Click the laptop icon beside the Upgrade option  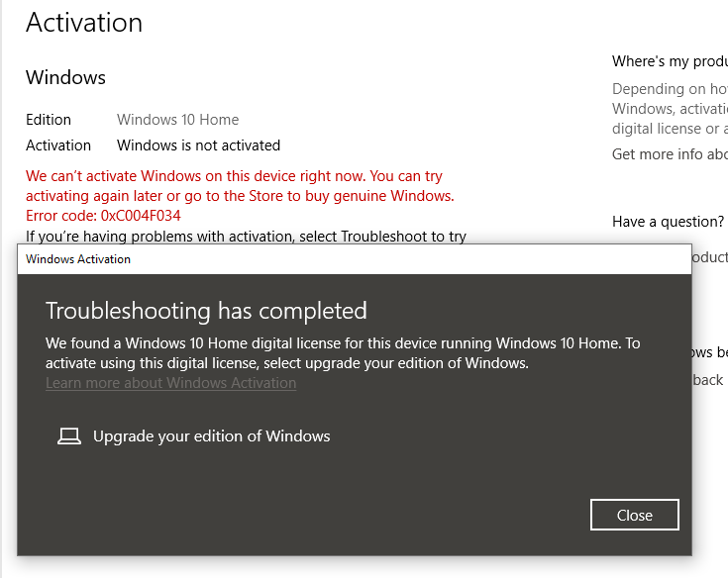69,436
